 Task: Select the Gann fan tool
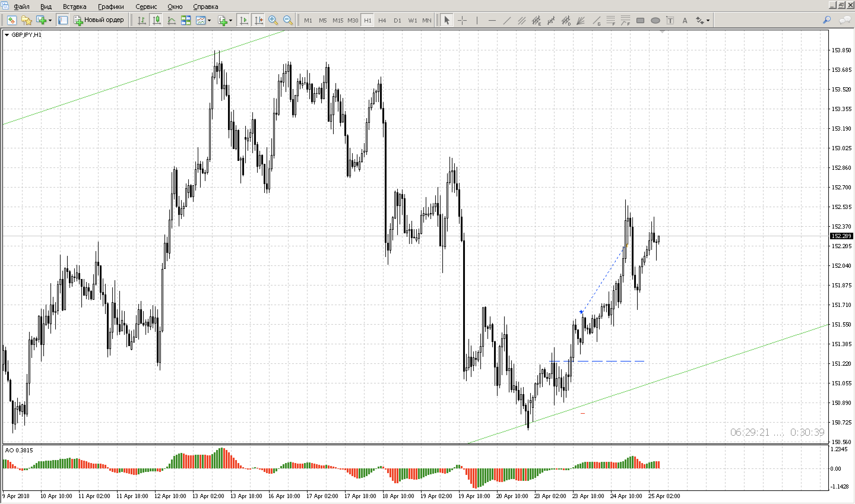[580, 20]
